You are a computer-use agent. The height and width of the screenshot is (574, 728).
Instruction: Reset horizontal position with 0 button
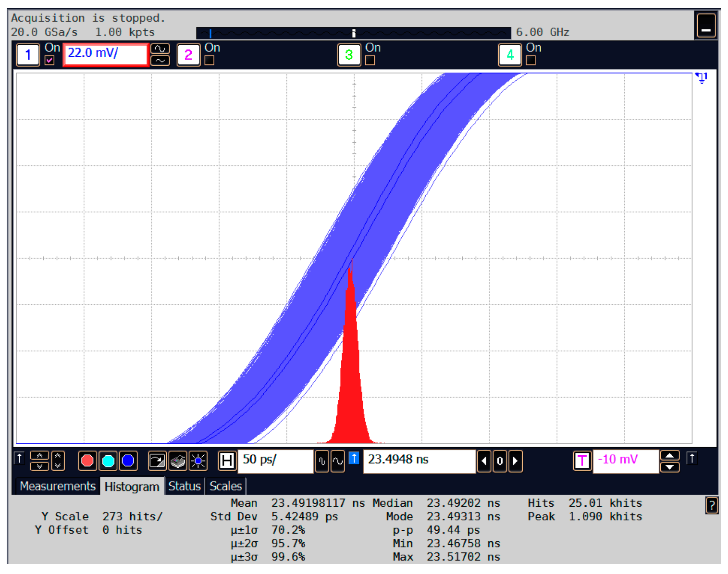[x=500, y=461]
